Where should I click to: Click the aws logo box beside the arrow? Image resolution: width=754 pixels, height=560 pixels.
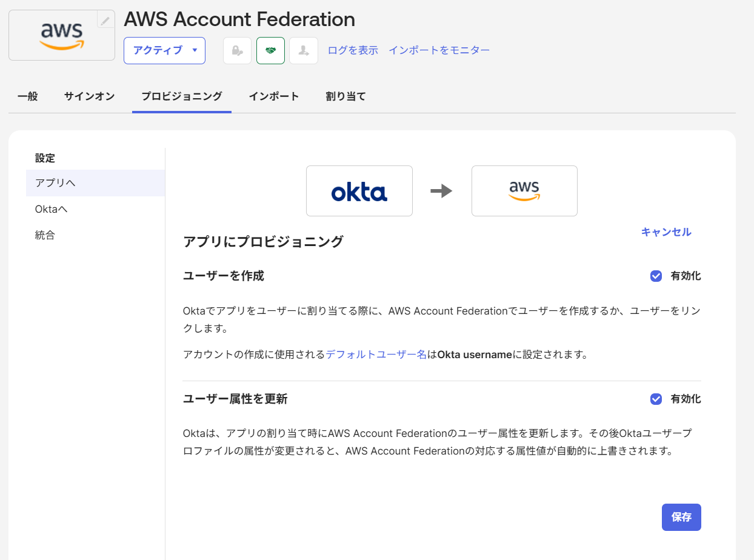[524, 191]
